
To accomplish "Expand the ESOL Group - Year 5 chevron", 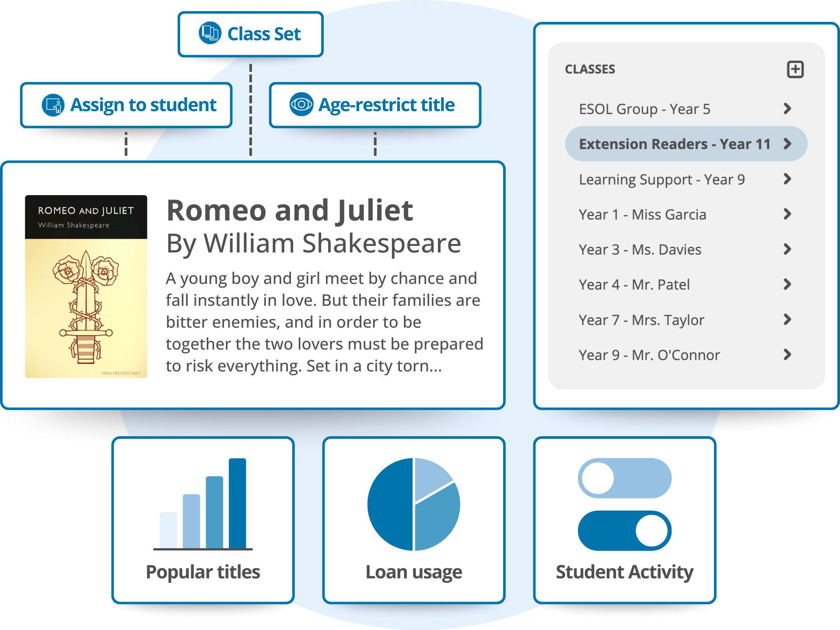I will 788,109.
